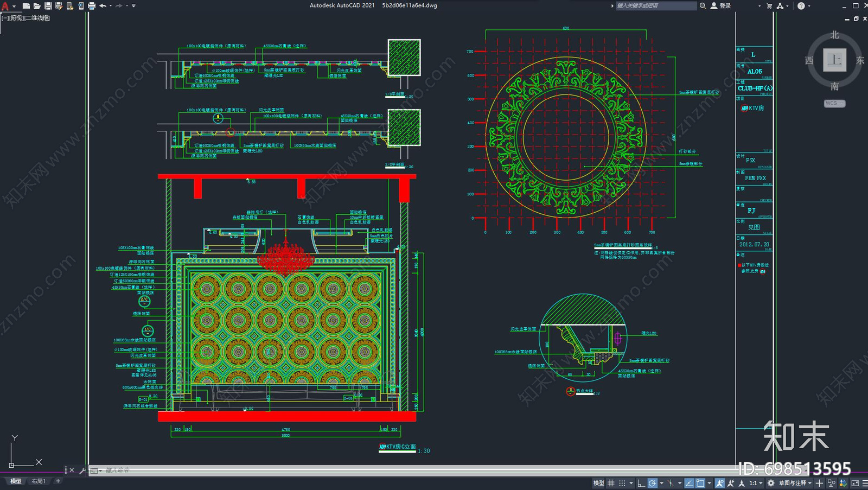Image resolution: width=868 pixels, height=490 pixels.
Task: Toggle drawing grid display in status bar
Action: 611,483
